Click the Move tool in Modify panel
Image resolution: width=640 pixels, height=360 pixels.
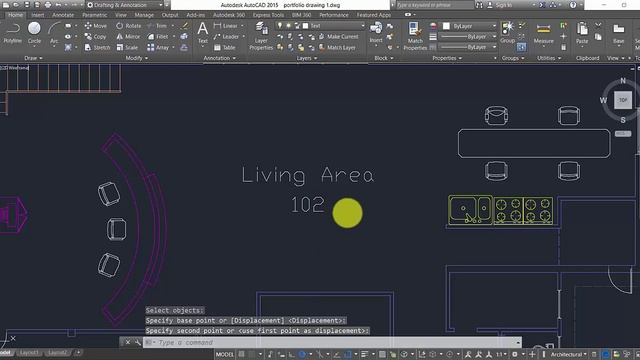(x=96, y=26)
